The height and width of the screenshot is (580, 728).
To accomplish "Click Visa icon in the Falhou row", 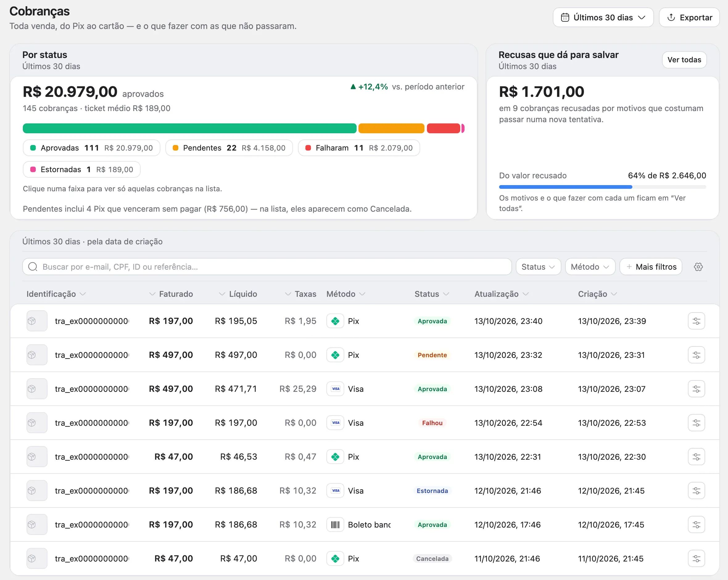I will (335, 423).
